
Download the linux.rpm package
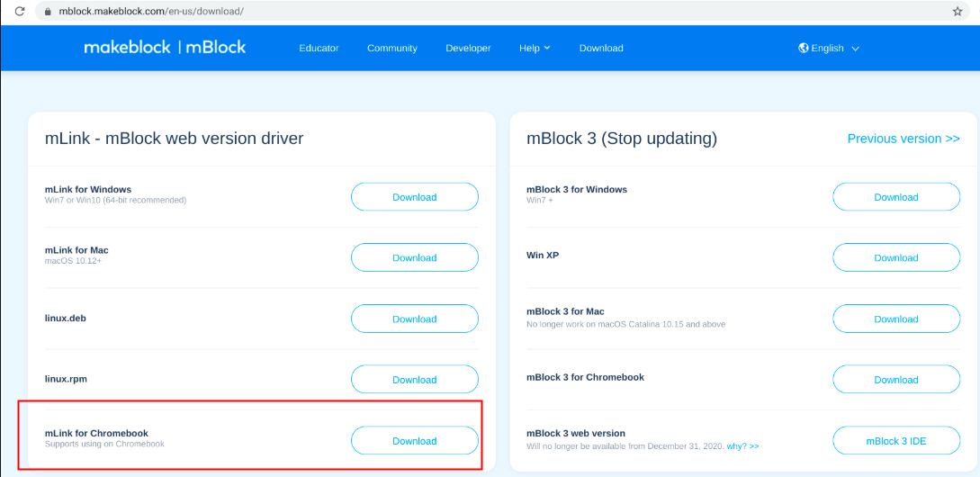(414, 380)
